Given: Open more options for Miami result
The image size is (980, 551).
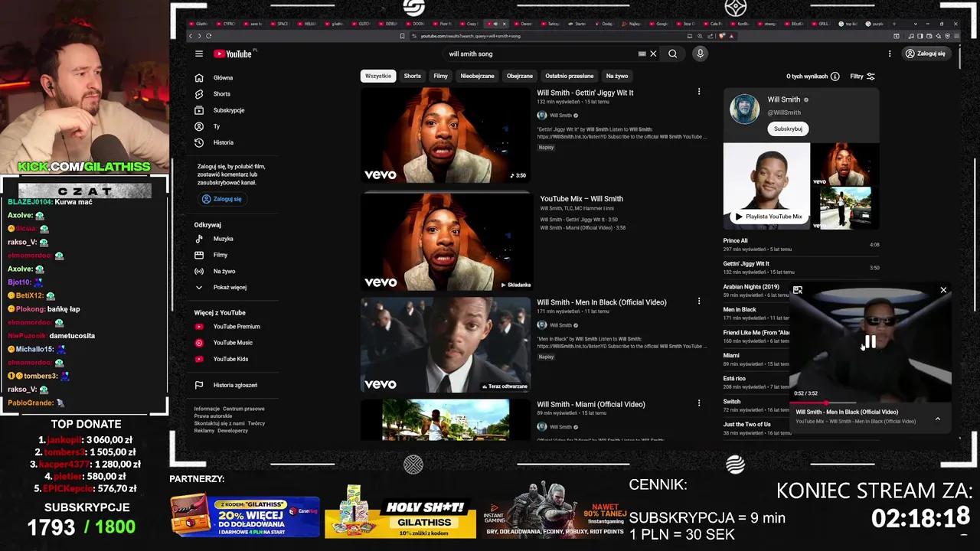Looking at the screenshot, I should click(698, 403).
